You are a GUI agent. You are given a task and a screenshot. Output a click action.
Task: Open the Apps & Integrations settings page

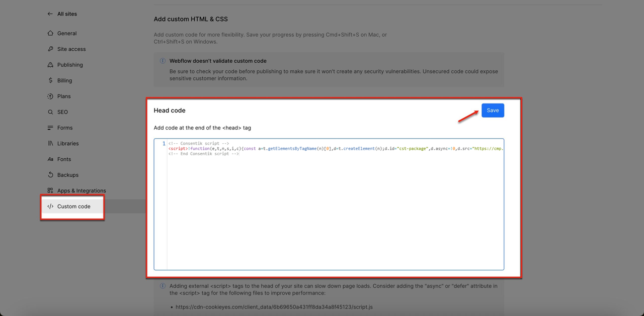(81, 191)
